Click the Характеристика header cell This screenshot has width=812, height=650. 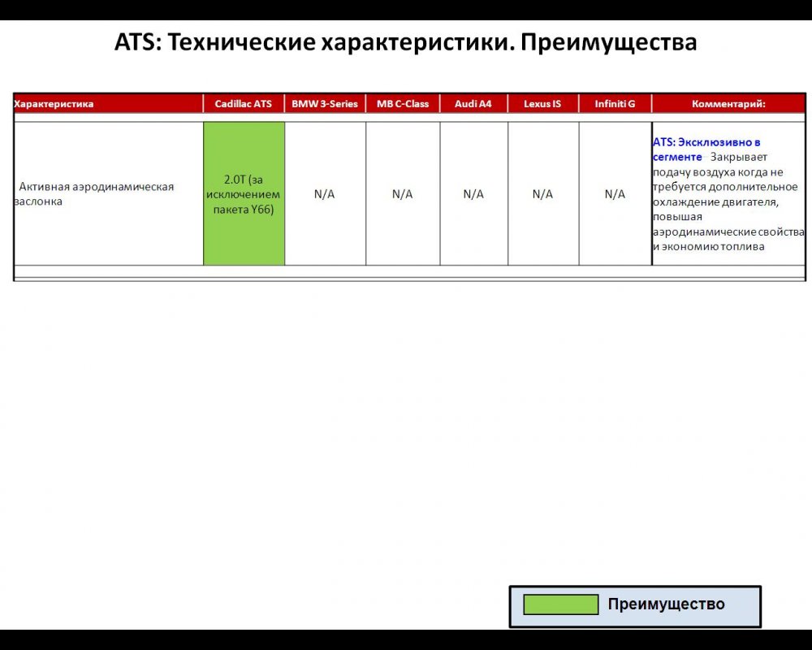coord(53,103)
